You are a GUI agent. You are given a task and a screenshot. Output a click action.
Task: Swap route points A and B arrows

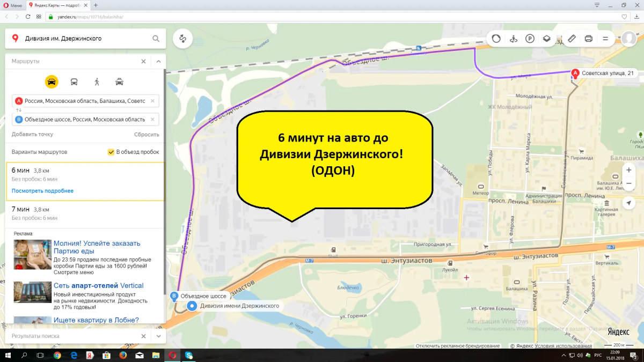[x=18, y=110]
